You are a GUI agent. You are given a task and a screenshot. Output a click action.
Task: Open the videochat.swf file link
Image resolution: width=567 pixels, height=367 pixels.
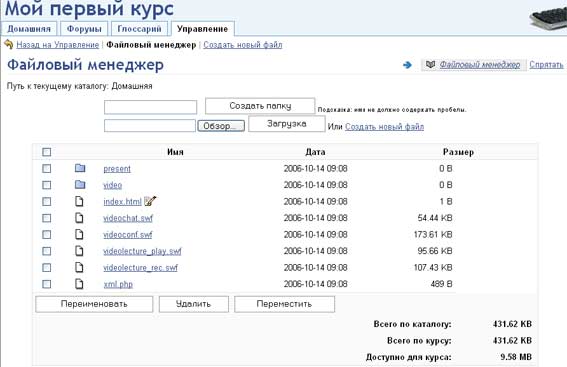tap(128, 218)
